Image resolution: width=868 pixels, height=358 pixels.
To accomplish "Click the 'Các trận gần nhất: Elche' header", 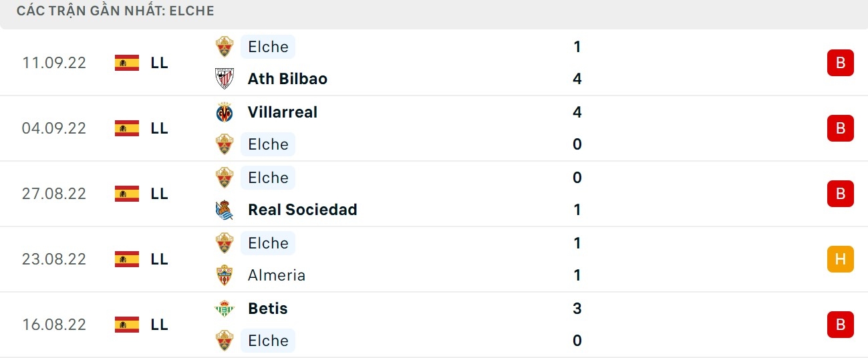I will 116,11.
